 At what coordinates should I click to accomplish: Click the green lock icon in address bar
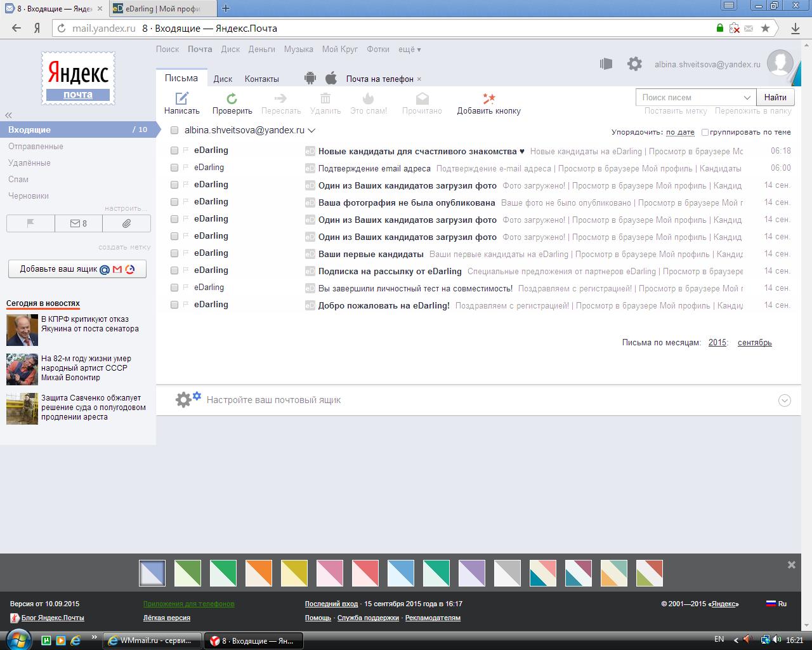pyautogui.click(x=719, y=28)
